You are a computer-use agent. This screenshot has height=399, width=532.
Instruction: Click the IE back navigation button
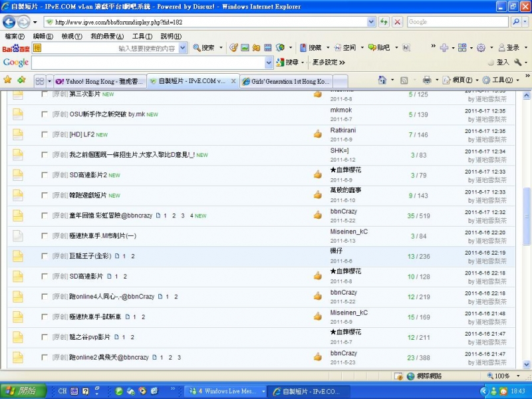[9, 22]
